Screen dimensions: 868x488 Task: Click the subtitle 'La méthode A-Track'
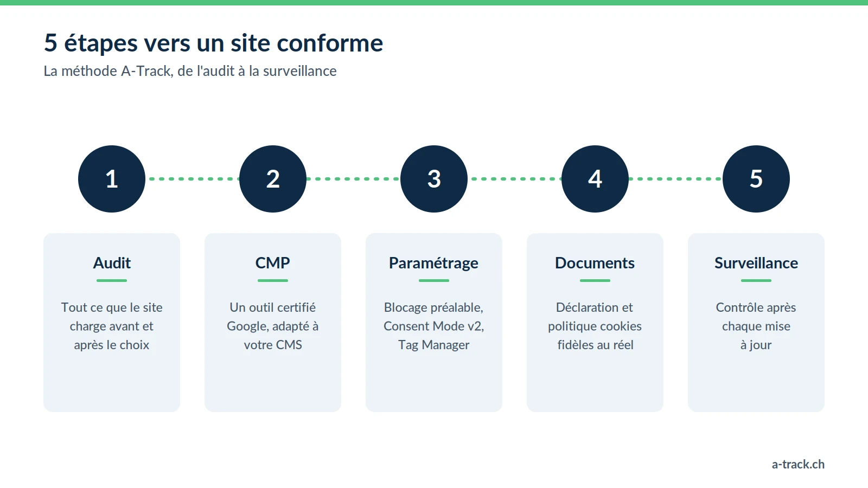click(x=108, y=71)
